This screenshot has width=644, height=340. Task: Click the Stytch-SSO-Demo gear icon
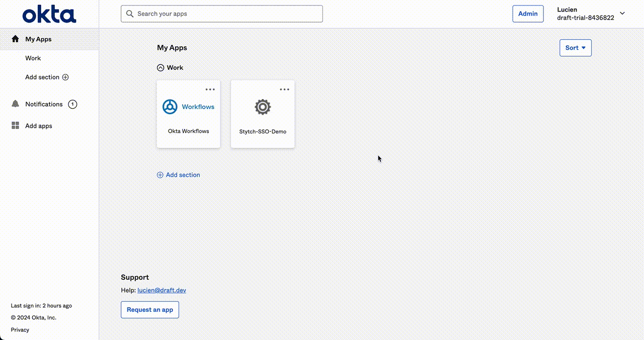point(263,107)
